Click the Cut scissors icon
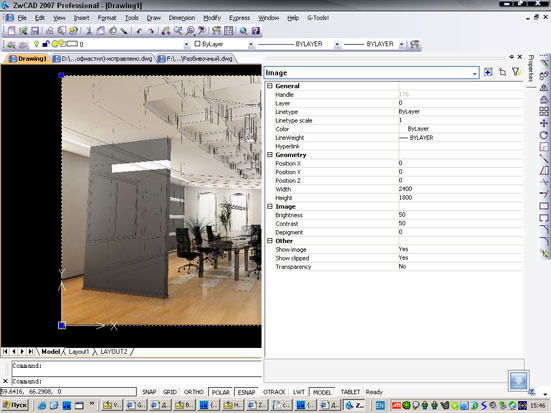Screen dimensions: 551x413 [x=89, y=31]
